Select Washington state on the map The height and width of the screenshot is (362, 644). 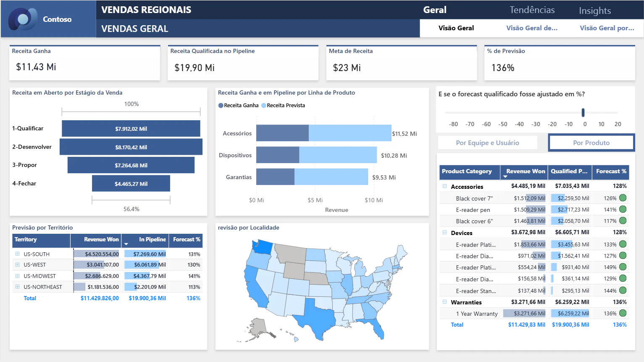pyautogui.click(x=263, y=247)
